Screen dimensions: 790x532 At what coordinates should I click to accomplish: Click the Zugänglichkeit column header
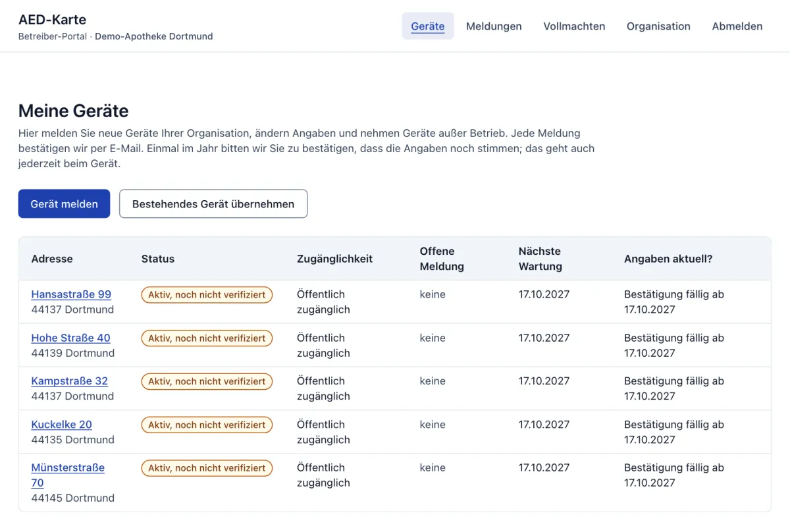click(334, 259)
